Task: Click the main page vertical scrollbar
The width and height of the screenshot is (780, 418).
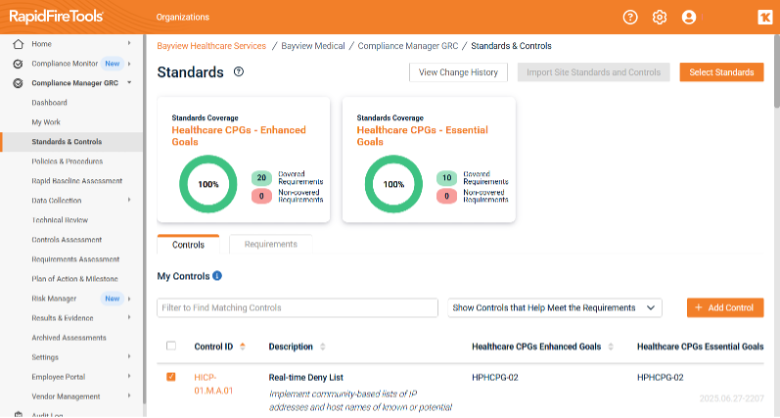Action: (777, 71)
